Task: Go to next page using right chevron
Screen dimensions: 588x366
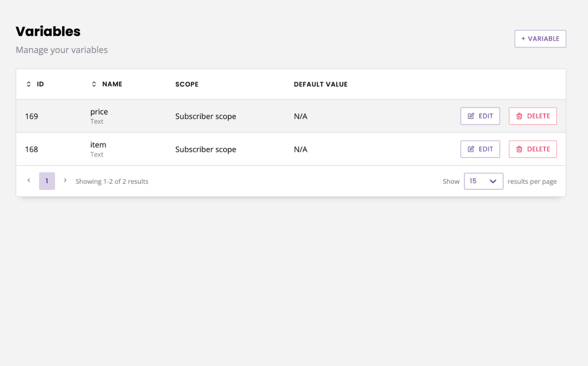Action: (x=65, y=181)
